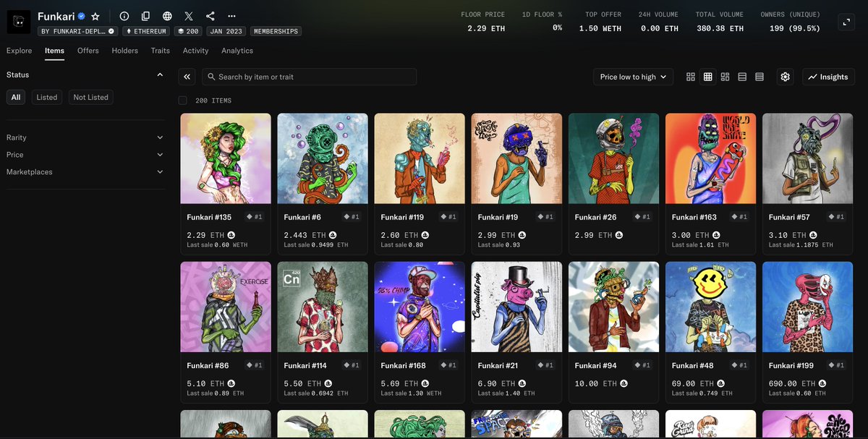Click the marketplace icon beside 3.00 ETH
The width and height of the screenshot is (868, 439).
(x=716, y=235)
